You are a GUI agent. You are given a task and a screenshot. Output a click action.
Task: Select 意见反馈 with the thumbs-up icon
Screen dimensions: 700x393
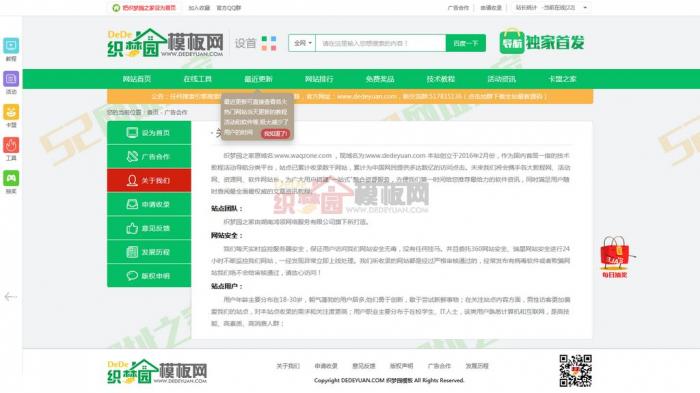[x=149, y=228]
